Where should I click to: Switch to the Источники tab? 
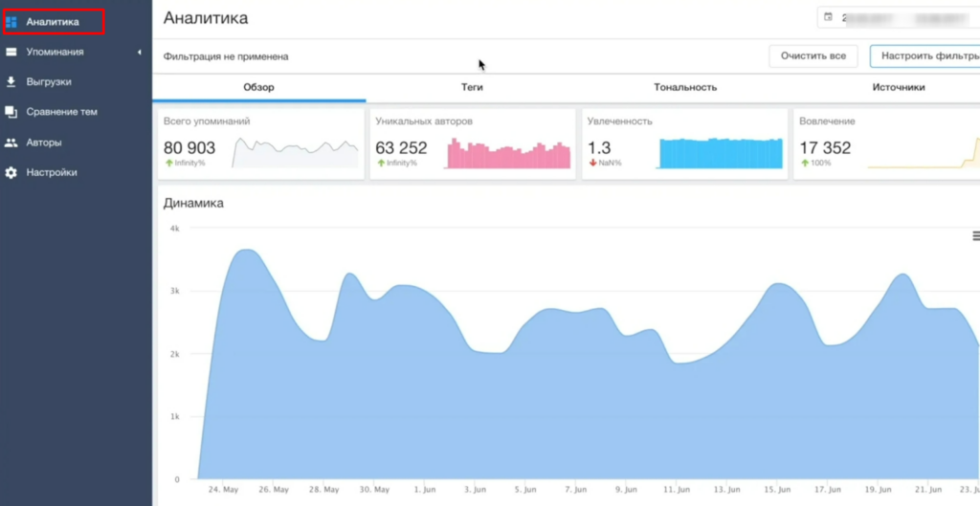click(898, 88)
